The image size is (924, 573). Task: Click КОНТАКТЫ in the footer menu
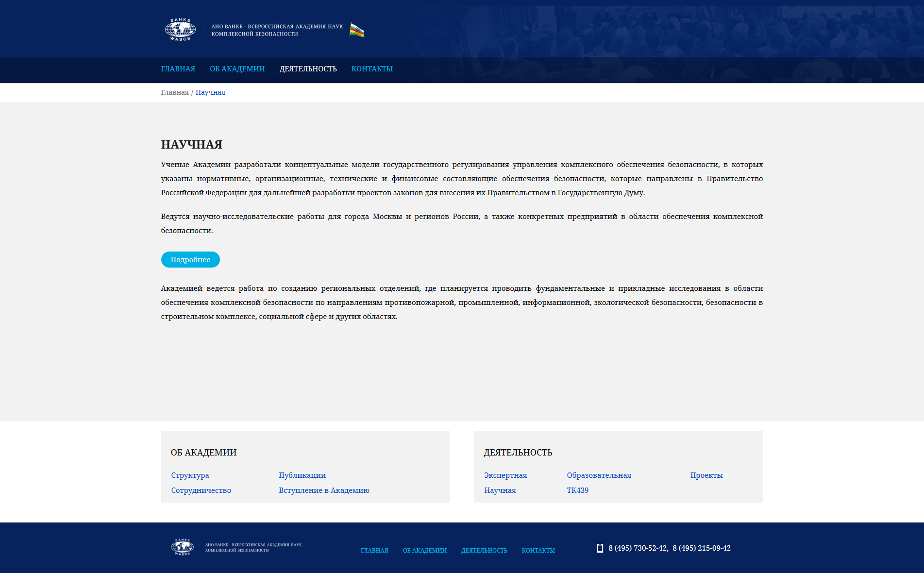coord(538,551)
